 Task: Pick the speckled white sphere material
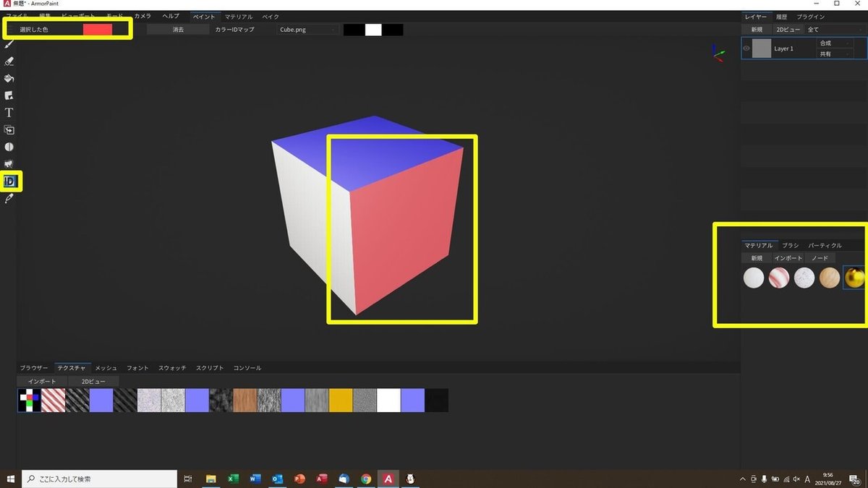(804, 278)
